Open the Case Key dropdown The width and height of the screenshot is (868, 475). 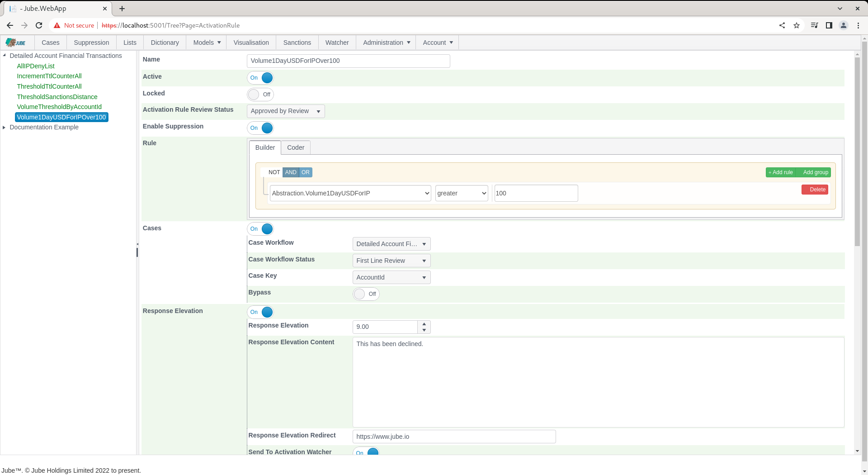pos(392,277)
